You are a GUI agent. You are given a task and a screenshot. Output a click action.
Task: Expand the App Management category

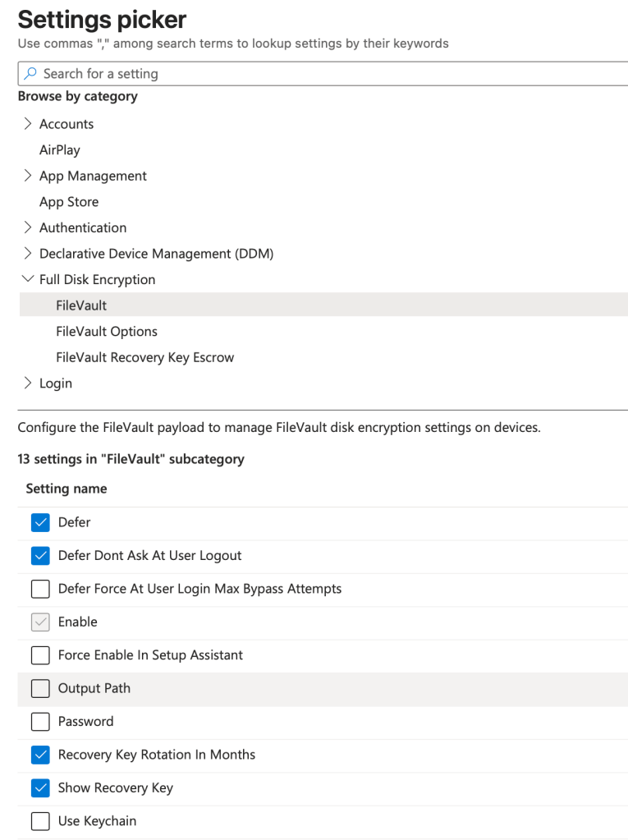(28, 176)
